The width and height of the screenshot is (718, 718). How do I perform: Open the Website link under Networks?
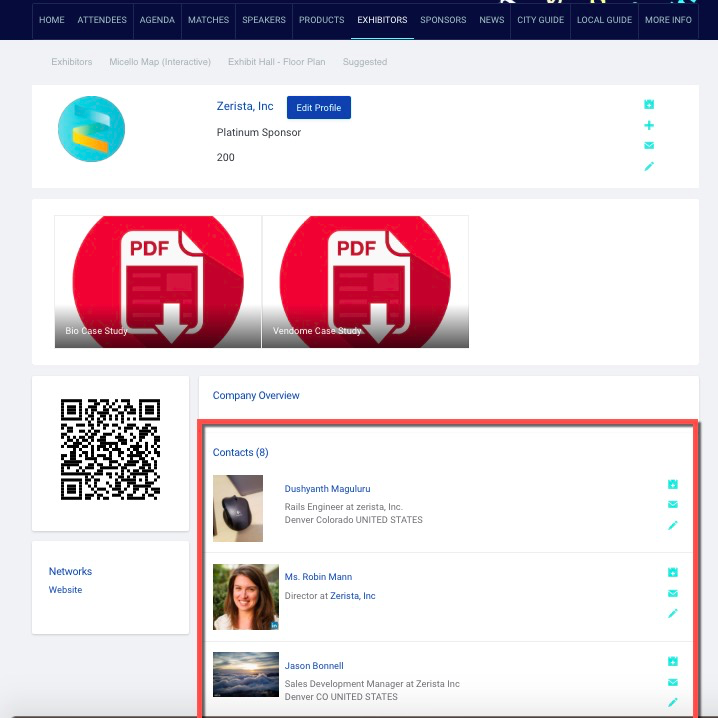point(65,590)
